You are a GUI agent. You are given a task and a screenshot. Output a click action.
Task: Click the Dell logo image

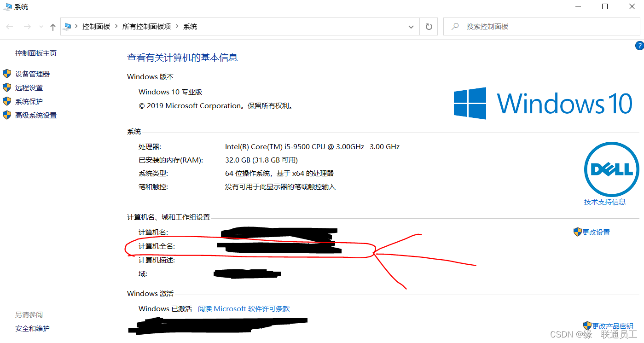click(611, 169)
